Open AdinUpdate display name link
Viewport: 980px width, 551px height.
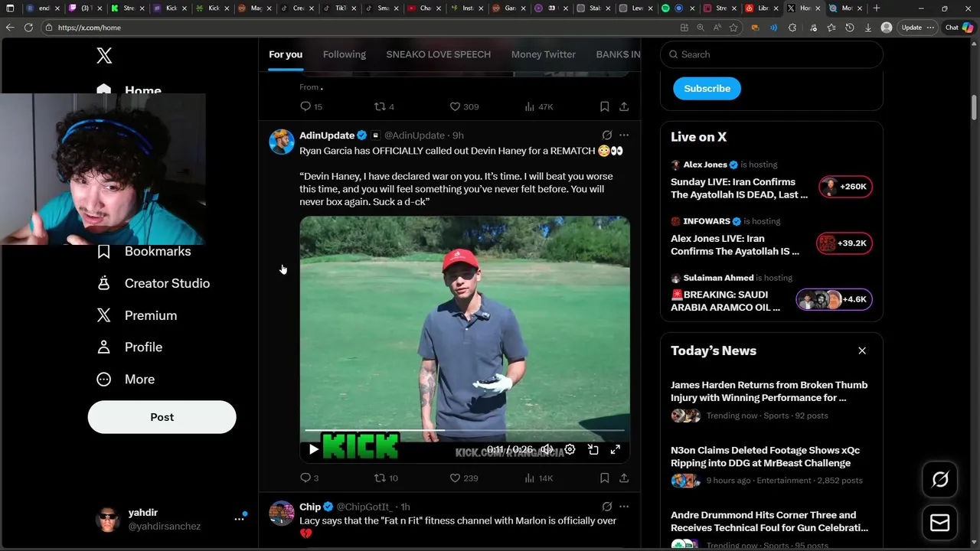(327, 135)
